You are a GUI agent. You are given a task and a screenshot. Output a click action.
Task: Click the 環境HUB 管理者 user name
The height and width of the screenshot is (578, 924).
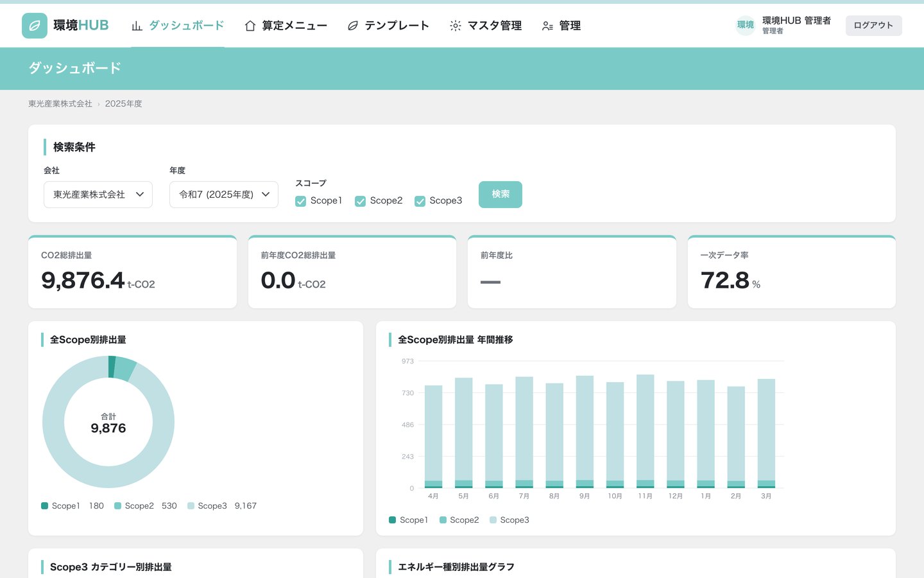796,21
